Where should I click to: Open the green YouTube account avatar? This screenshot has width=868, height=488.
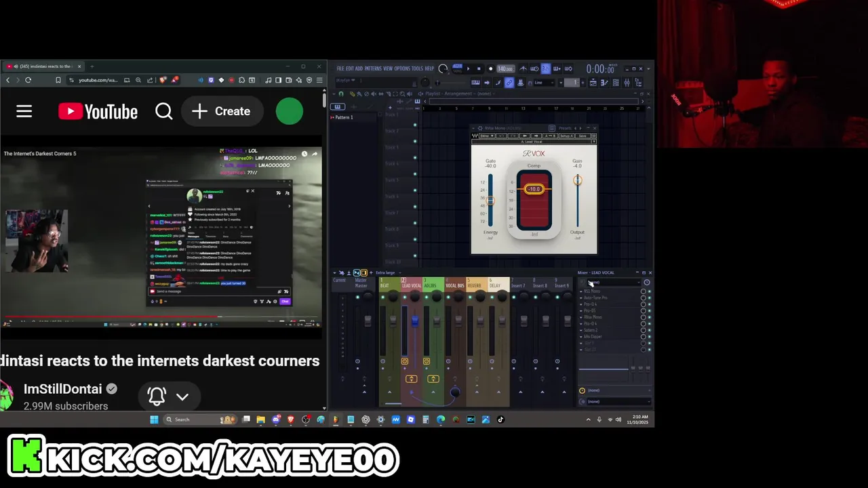click(290, 111)
